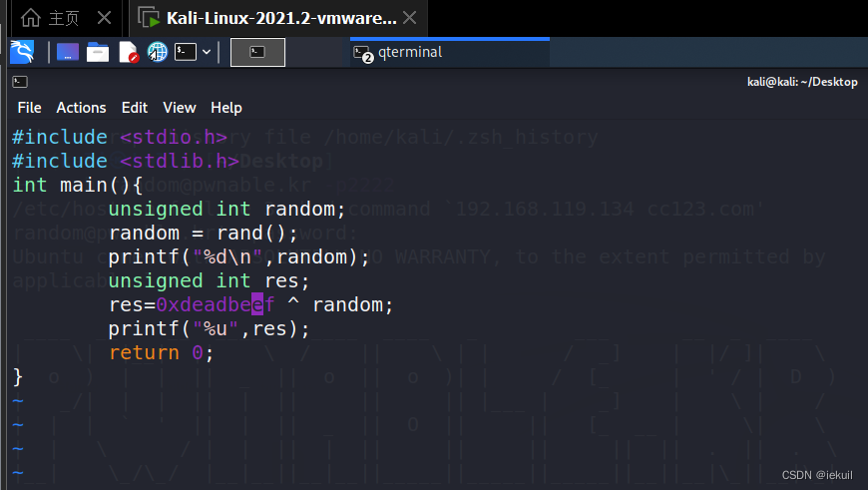Launch the text editor icon
The image size is (868, 490).
pyautogui.click(x=129, y=52)
